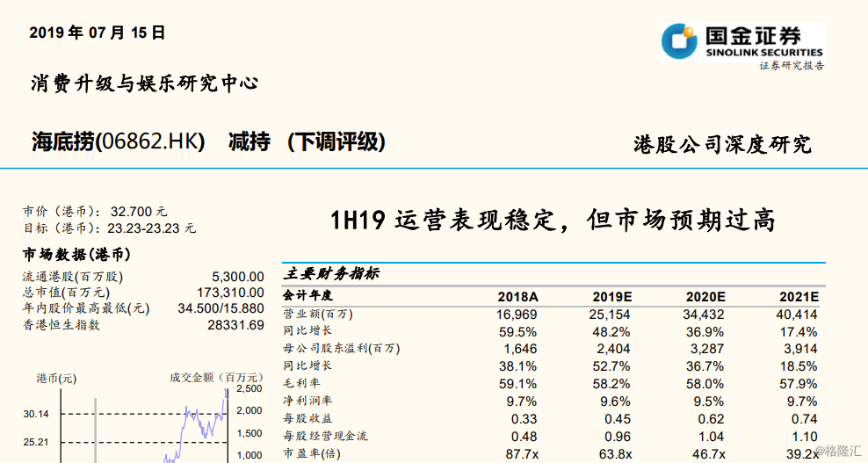This screenshot has width=868, height=463.
Task: Click the 总市值(百万元) label
Action: point(66,293)
